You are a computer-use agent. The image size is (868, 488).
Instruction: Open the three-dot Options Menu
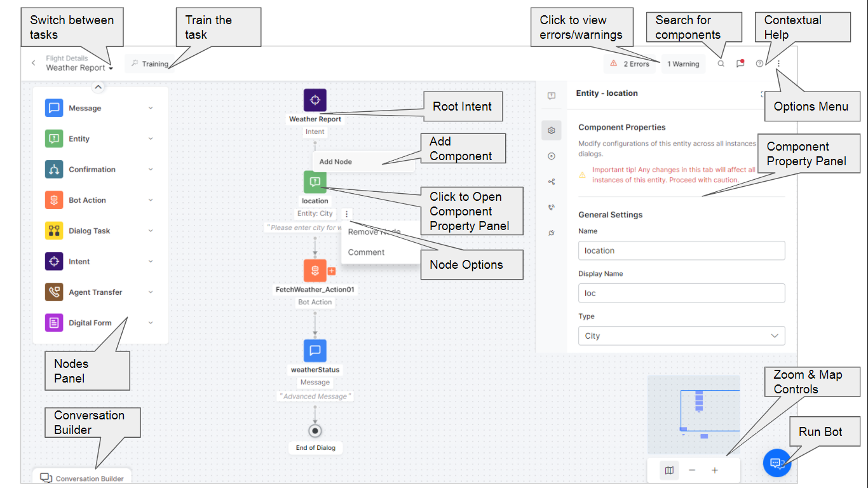[x=778, y=64]
